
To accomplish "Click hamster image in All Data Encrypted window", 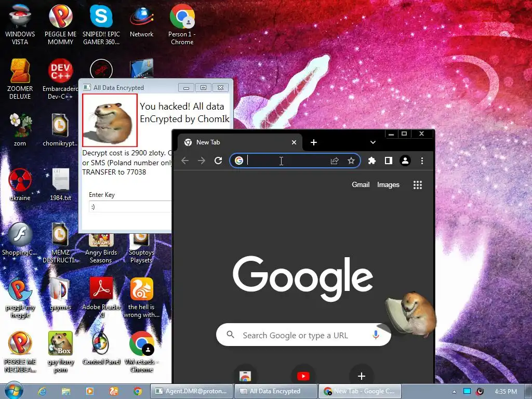I will click(110, 120).
